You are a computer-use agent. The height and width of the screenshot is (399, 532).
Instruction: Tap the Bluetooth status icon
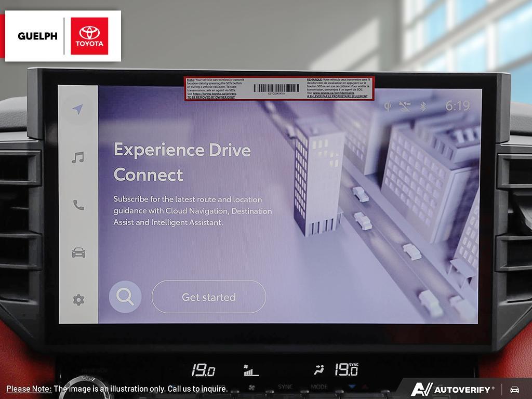423,107
